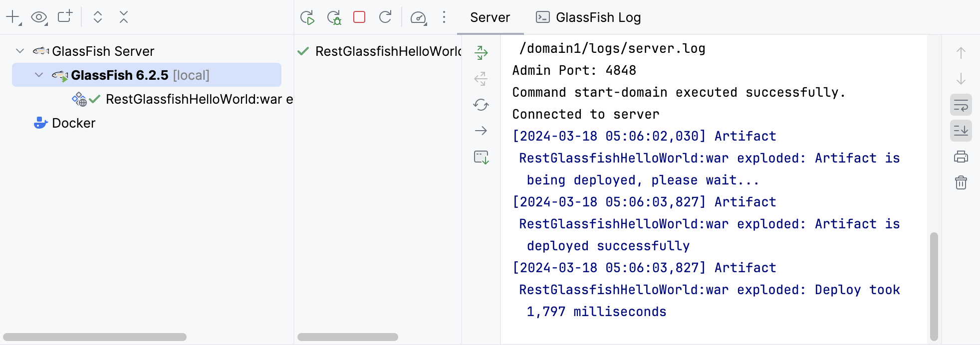The image size is (980, 345).
Task: Stop the GlassFish server
Action: pos(359,17)
